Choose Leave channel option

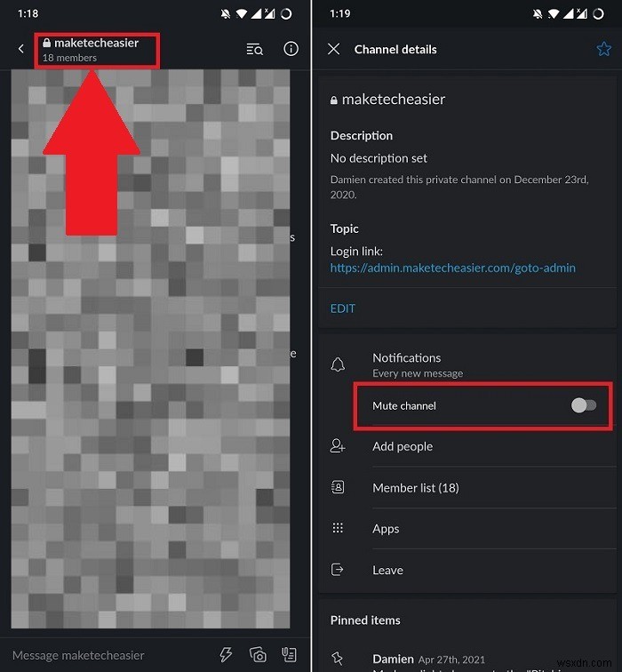coord(466,571)
